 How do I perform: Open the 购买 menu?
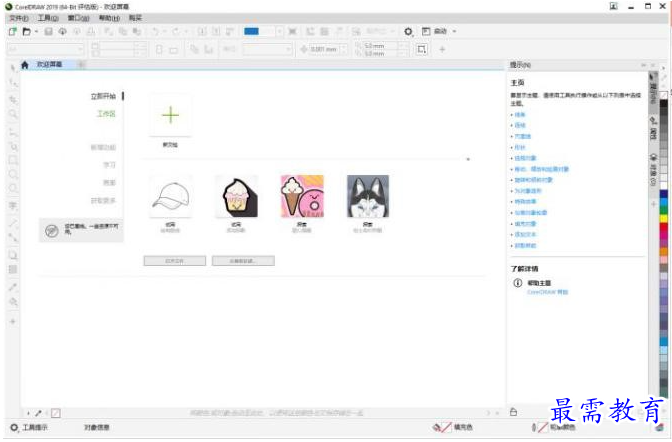click(x=135, y=18)
